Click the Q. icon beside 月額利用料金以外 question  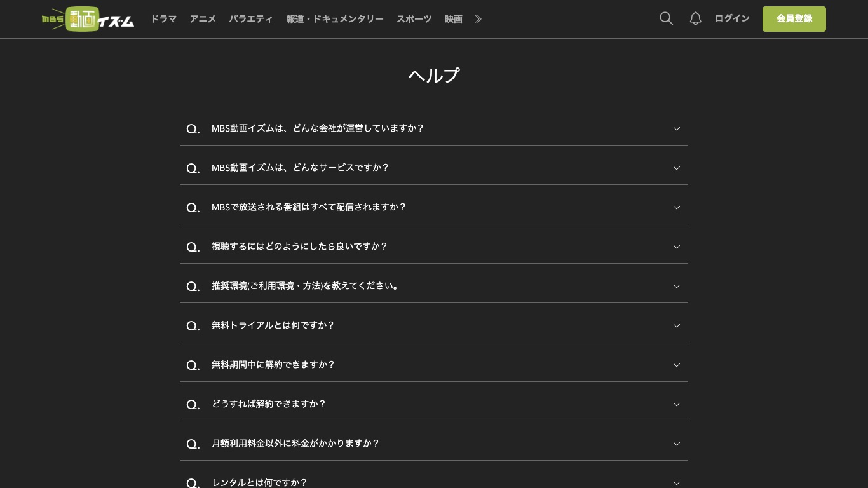(x=193, y=444)
